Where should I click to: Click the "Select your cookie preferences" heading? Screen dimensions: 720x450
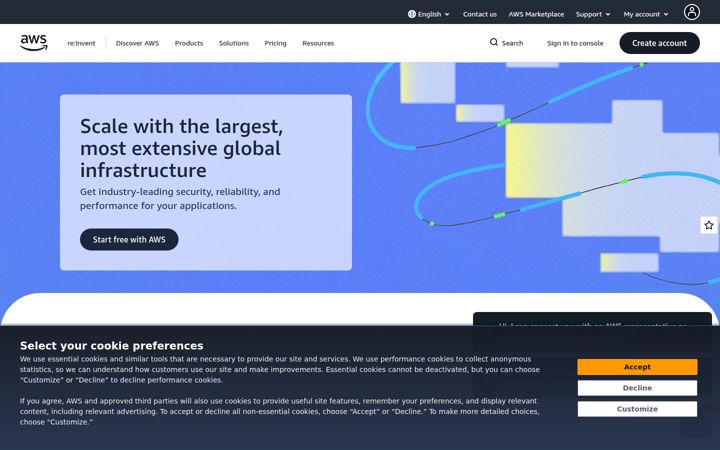(x=112, y=345)
